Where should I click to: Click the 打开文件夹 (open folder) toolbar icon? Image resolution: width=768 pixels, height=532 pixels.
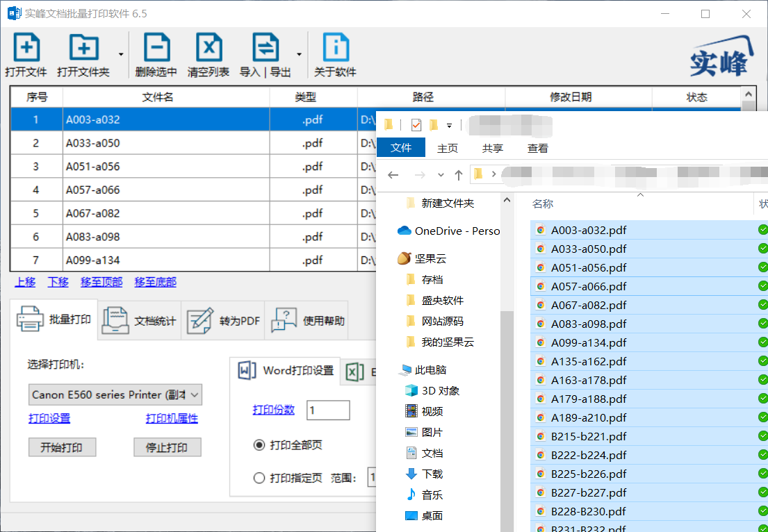click(84, 48)
